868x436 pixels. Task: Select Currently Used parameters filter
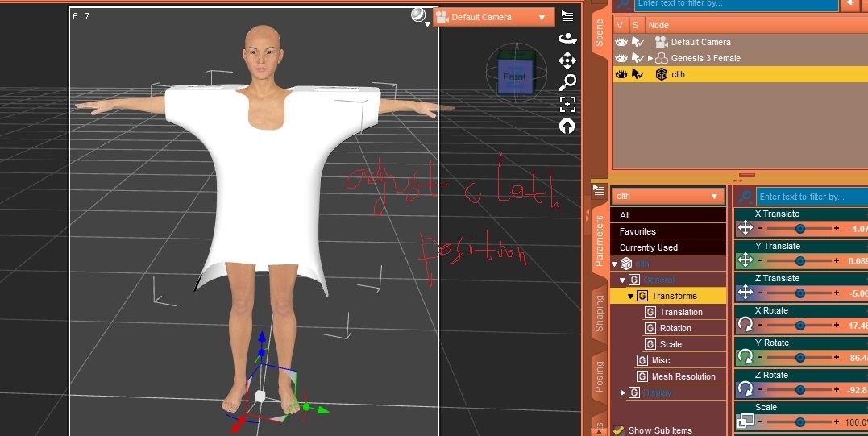(668, 247)
